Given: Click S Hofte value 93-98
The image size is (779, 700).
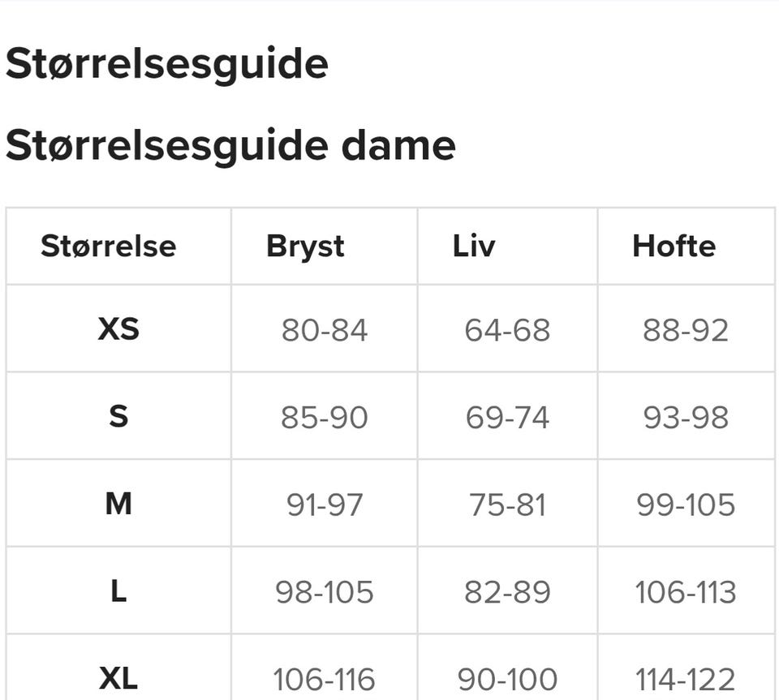Looking at the screenshot, I should pyautogui.click(x=686, y=417).
